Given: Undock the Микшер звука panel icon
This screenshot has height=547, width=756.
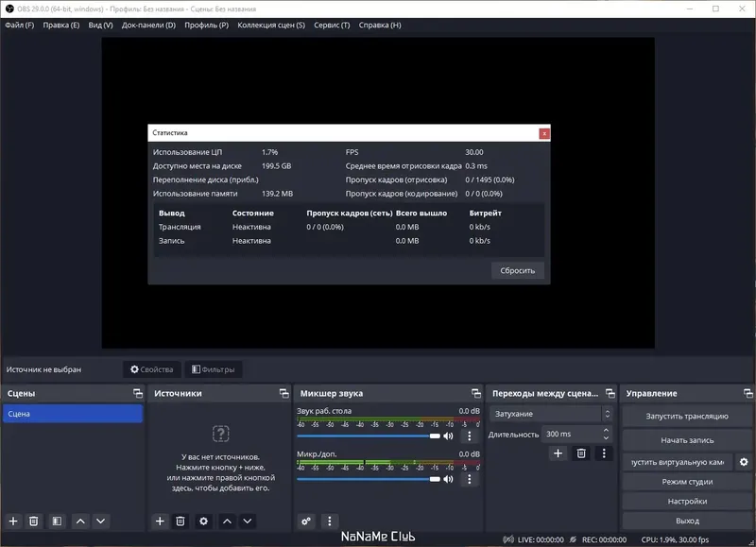Looking at the screenshot, I should 476,393.
